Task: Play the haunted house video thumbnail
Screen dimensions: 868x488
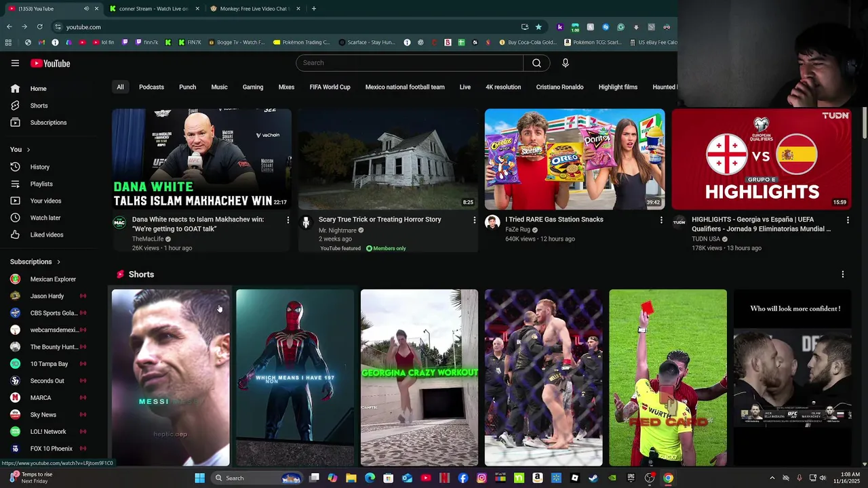Action: coord(389,159)
